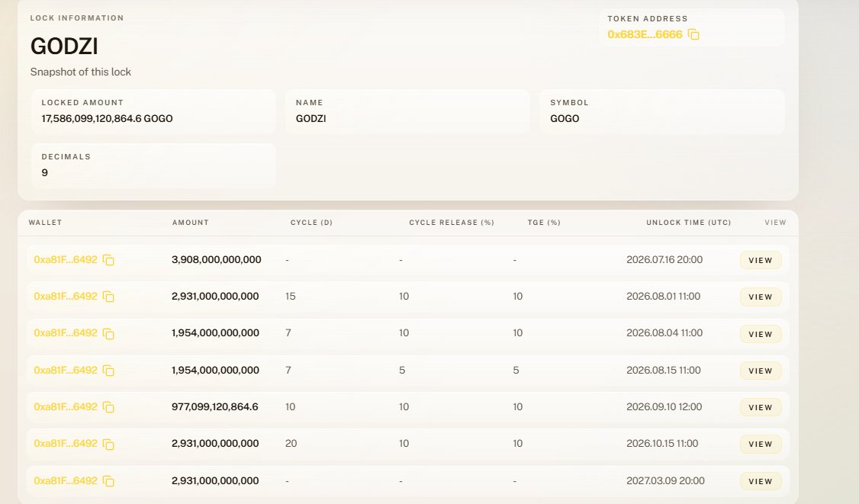Click 'Snapshot of this lock' subtitle

coord(81,72)
